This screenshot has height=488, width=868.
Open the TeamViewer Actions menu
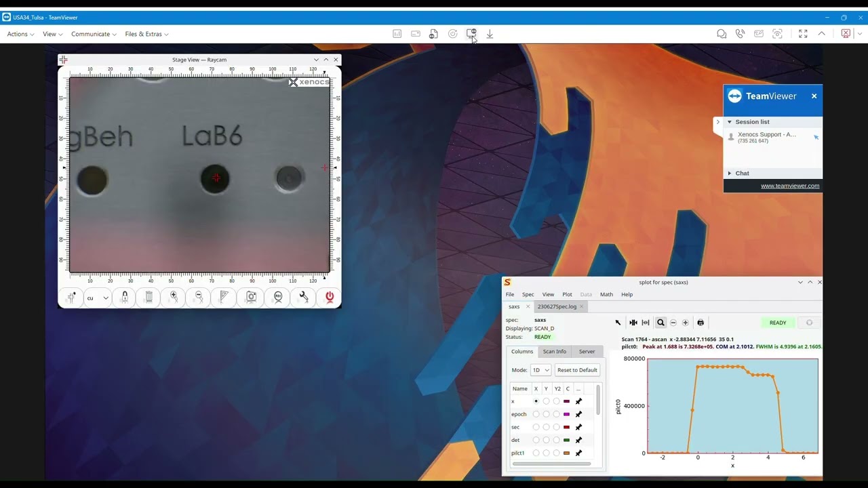point(20,34)
